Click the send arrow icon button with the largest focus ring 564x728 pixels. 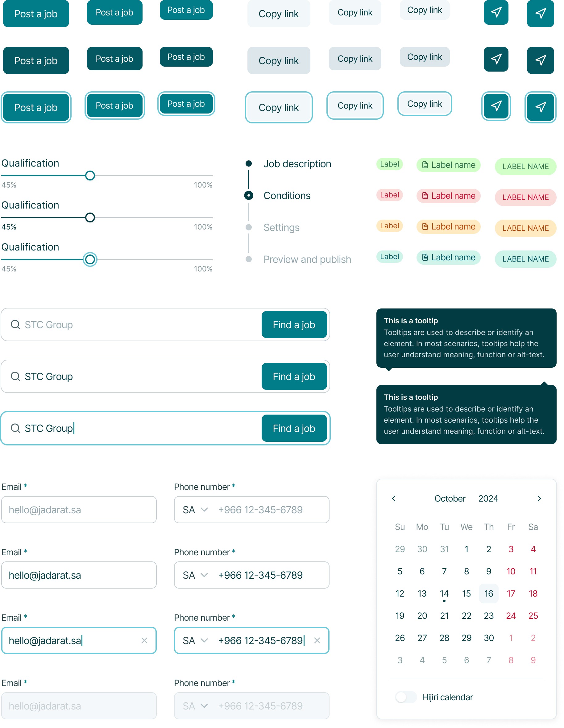pyautogui.click(x=540, y=107)
